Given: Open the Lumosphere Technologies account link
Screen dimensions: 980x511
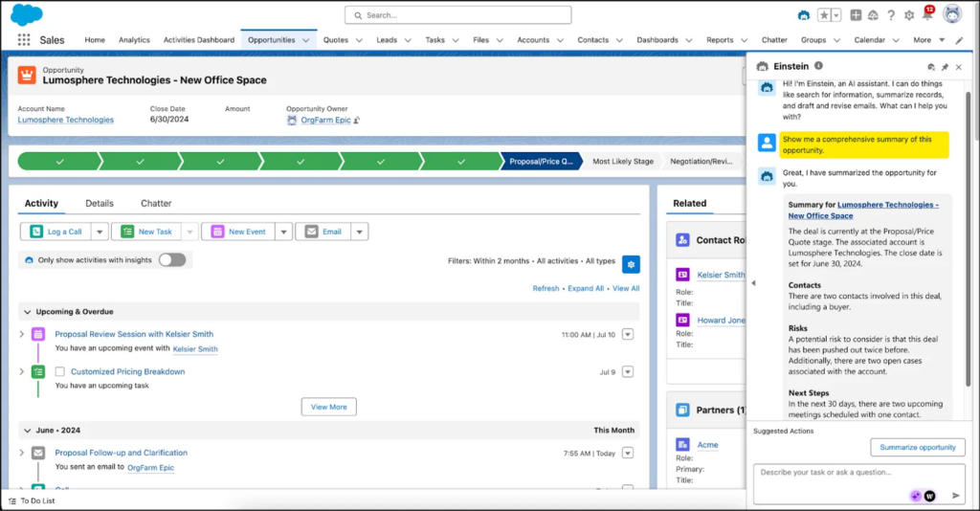Looking at the screenshot, I should 66,120.
